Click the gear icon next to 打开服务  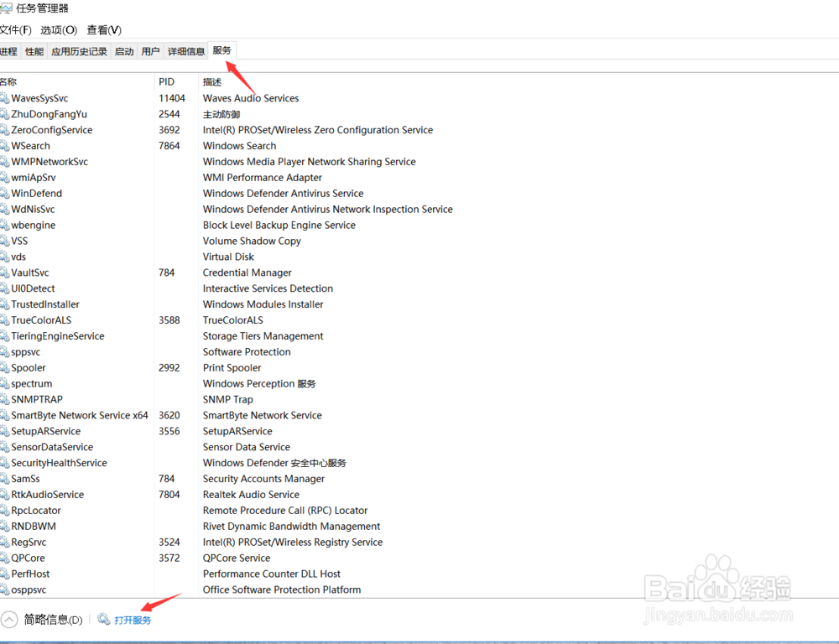click(104, 620)
